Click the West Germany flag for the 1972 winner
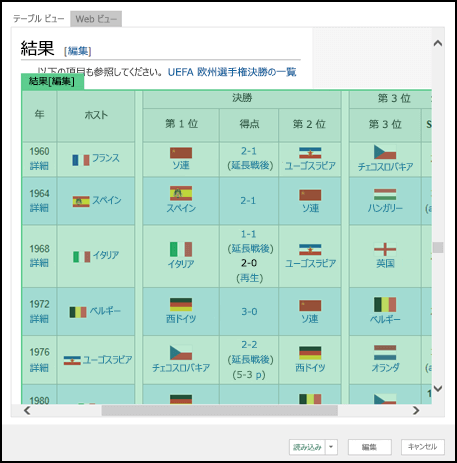The width and height of the screenshot is (457, 463). pyautogui.click(x=181, y=305)
